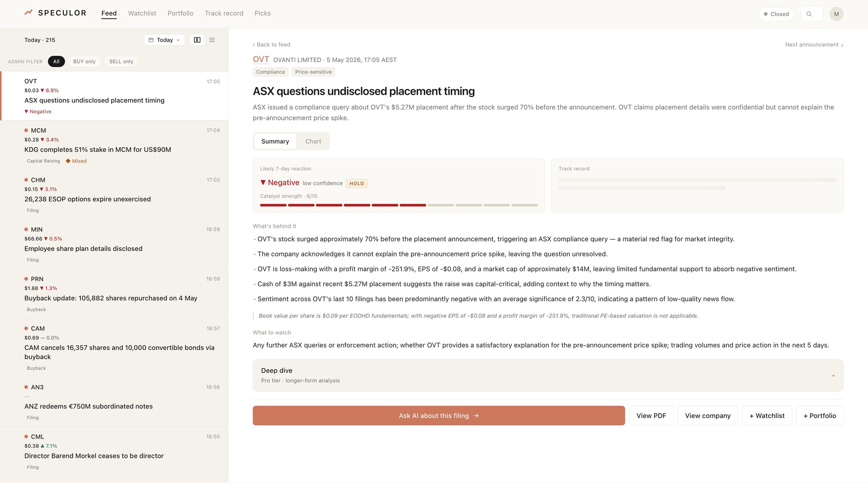Select the Summary tab

[x=275, y=141]
